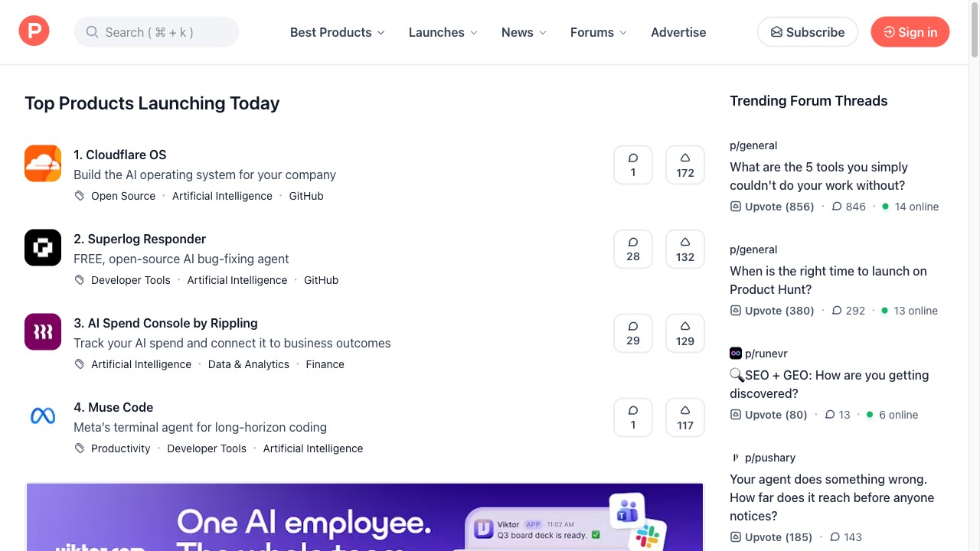Click Upvote (380) on forum thread
The width and height of the screenshot is (980, 551).
click(x=772, y=311)
